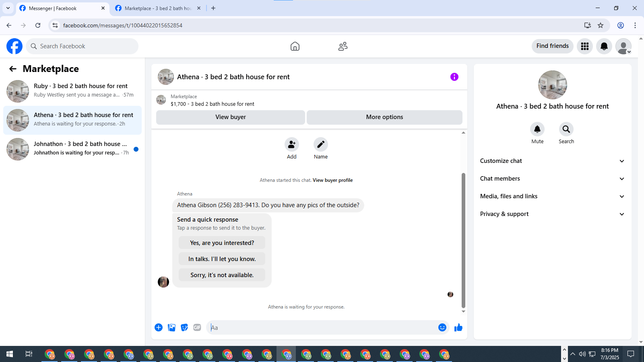Search within the conversation
This screenshot has width=644, height=362.
[x=566, y=129]
